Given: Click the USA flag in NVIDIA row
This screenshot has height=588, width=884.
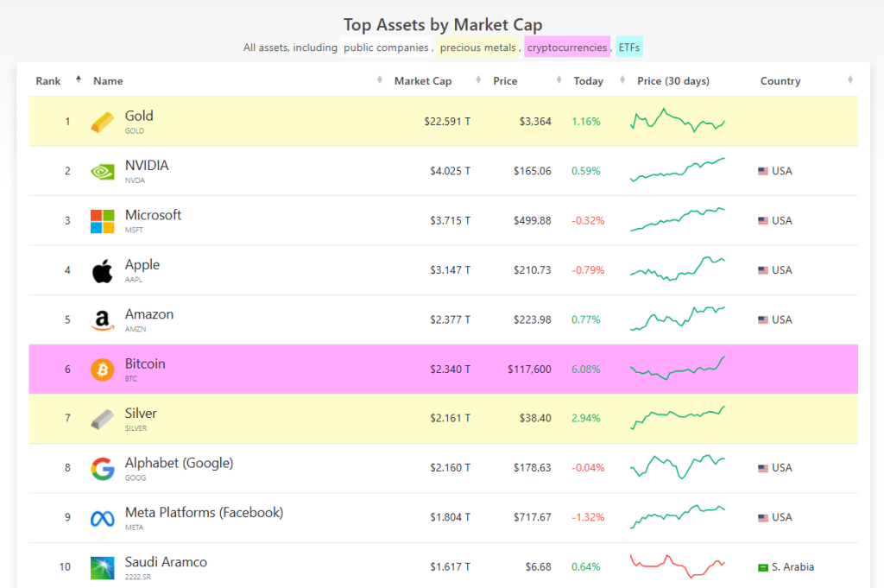Looking at the screenshot, I should 763,171.
